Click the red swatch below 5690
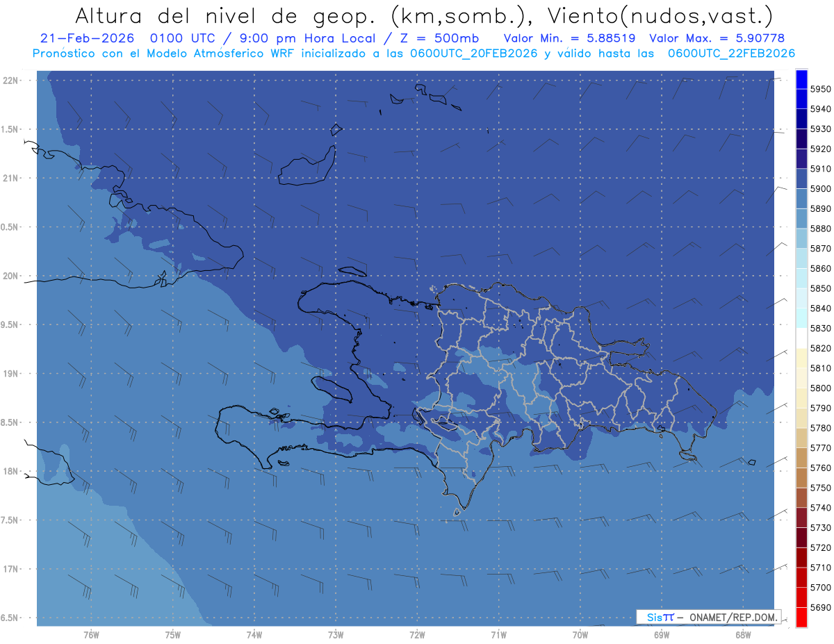Image resolution: width=834 pixels, height=644 pixels. tap(801, 617)
